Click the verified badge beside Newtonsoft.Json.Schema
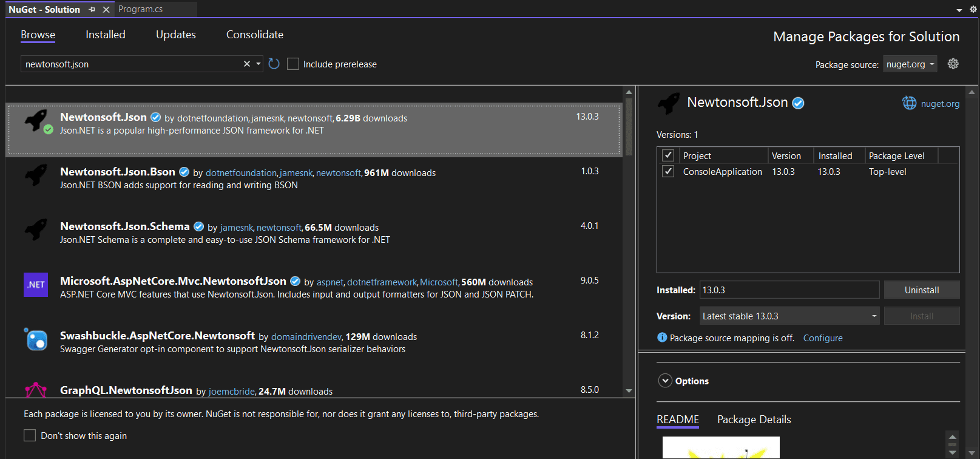980x459 pixels. coord(198,226)
